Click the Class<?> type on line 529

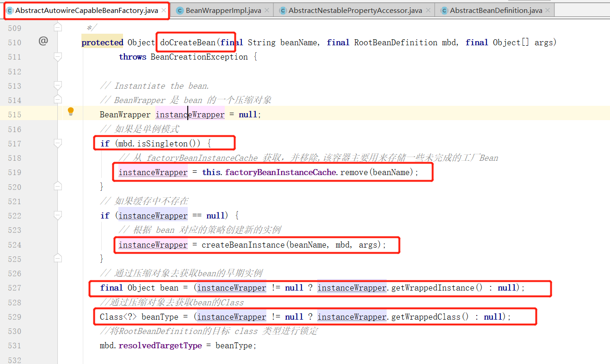(118, 317)
